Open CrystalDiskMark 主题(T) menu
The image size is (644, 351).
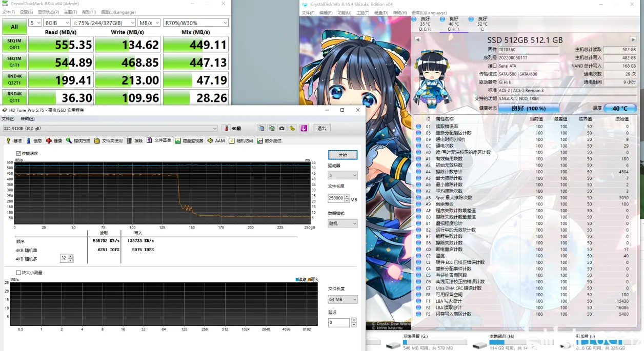coord(70,12)
